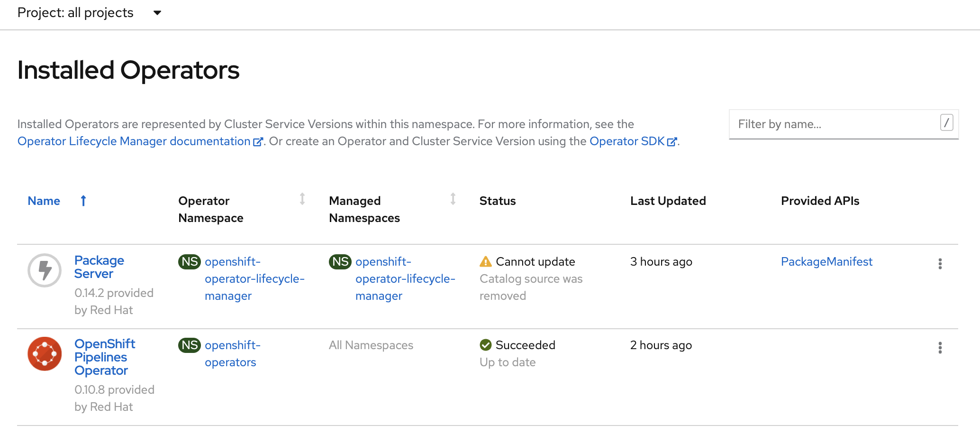This screenshot has height=444, width=980.
Task: Click external link icon after Lifecycle Manager documentation
Action: pyautogui.click(x=258, y=142)
